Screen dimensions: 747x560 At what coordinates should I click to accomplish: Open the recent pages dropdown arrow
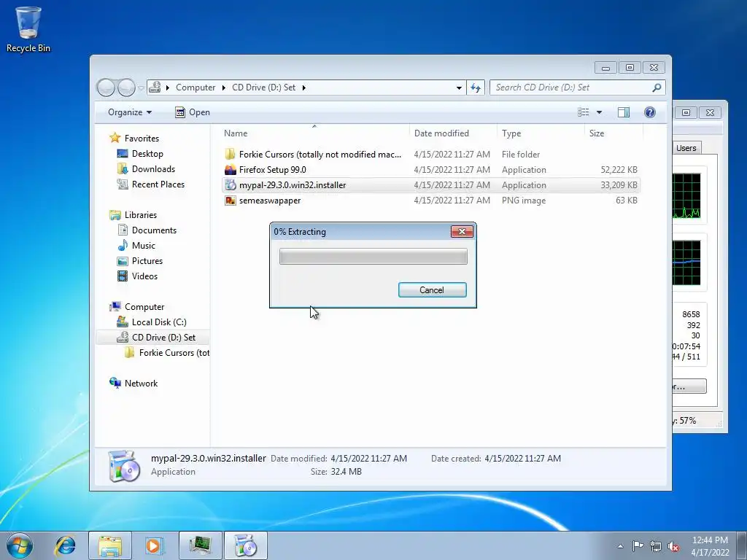141,87
